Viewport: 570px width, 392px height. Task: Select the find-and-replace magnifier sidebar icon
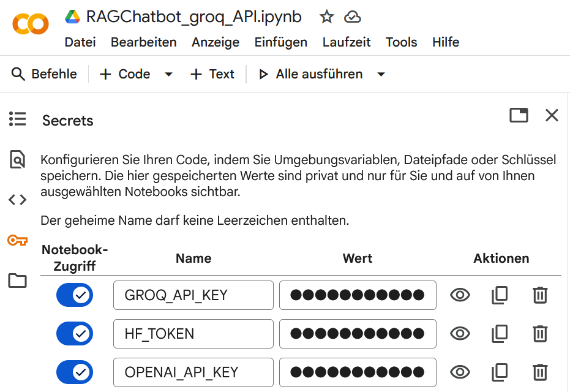click(17, 159)
